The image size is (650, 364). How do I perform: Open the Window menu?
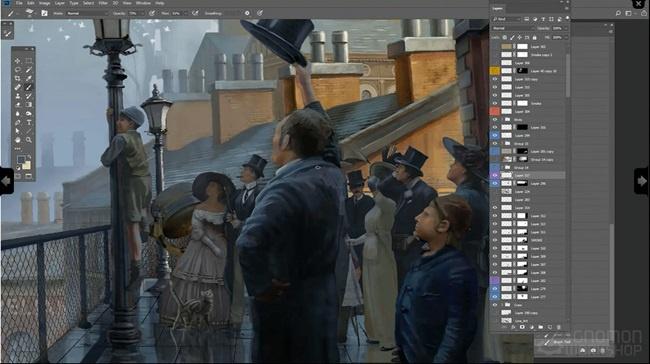[143, 3]
